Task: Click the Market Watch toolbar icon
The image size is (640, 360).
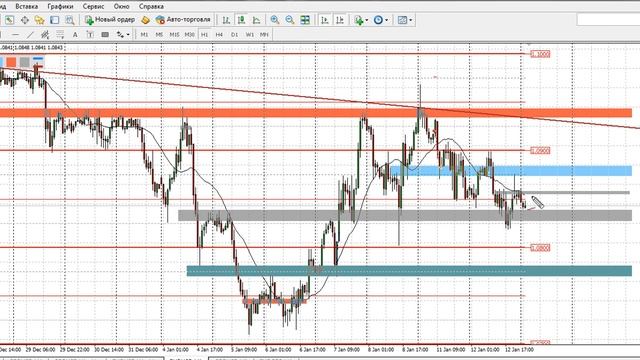Action: (x=9, y=20)
